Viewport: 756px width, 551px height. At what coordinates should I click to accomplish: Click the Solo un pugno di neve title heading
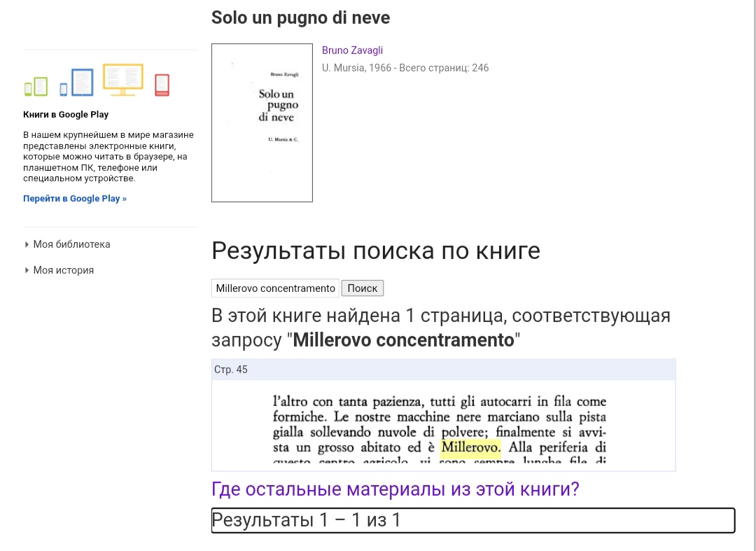(300, 18)
